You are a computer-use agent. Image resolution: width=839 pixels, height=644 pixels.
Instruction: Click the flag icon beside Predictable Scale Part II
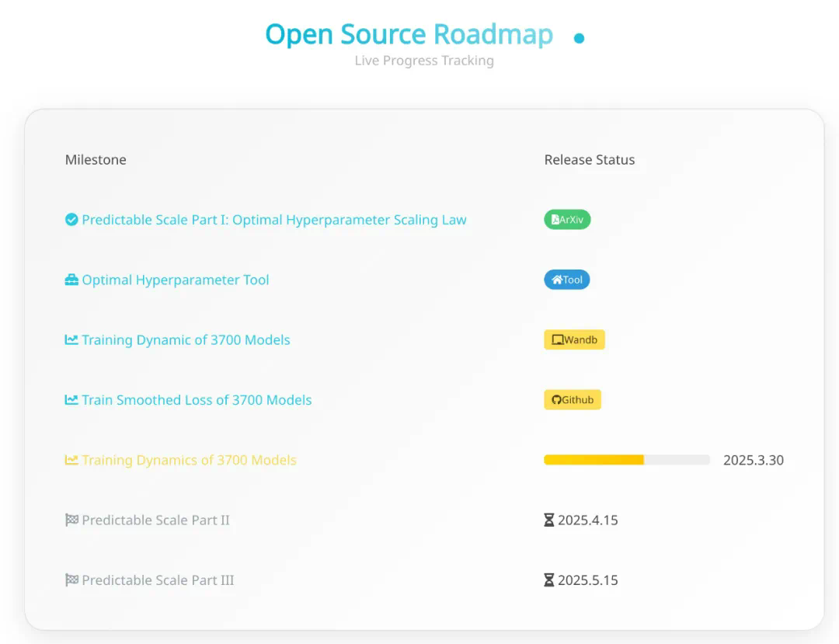(x=71, y=520)
